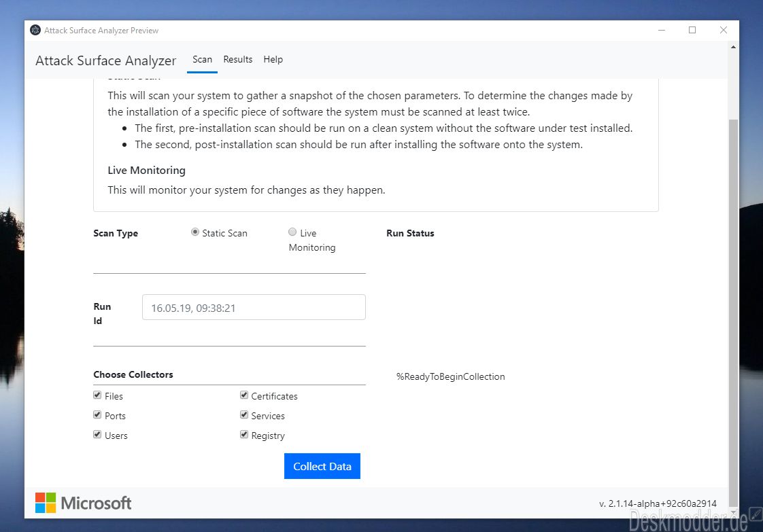Close the Attack Surface Analyzer window
The width and height of the screenshot is (763, 532).
(x=723, y=30)
